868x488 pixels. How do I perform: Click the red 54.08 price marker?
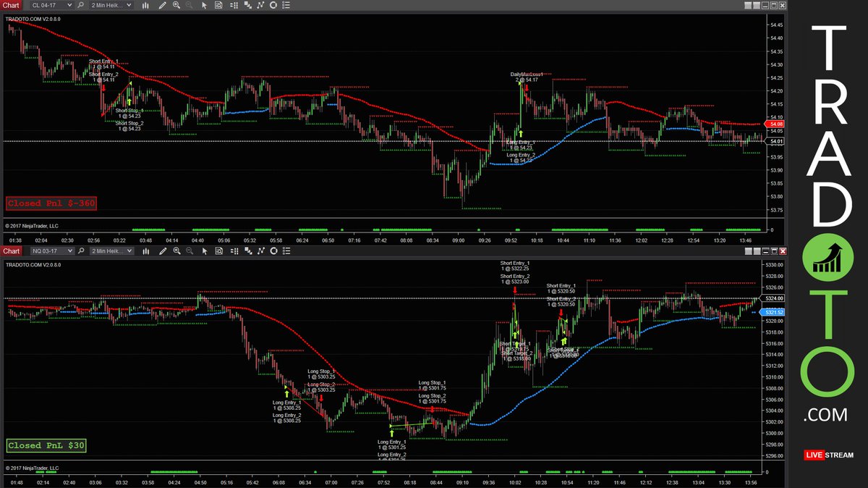pyautogui.click(x=775, y=125)
